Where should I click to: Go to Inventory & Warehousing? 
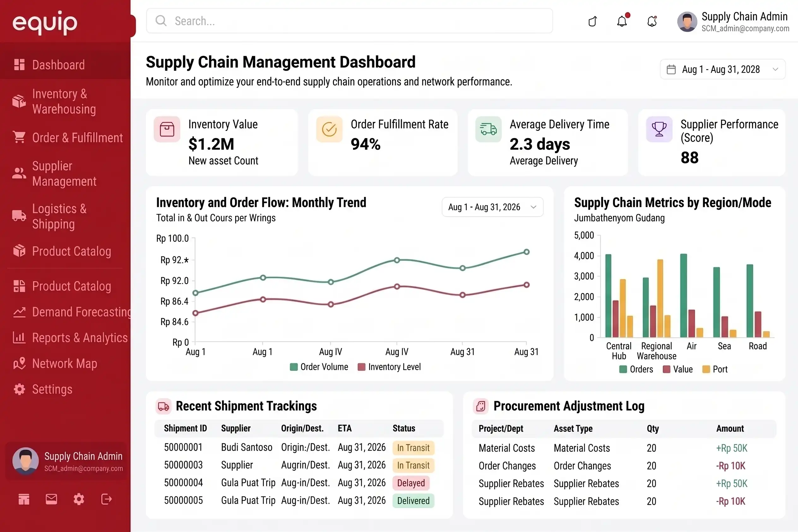65,101
